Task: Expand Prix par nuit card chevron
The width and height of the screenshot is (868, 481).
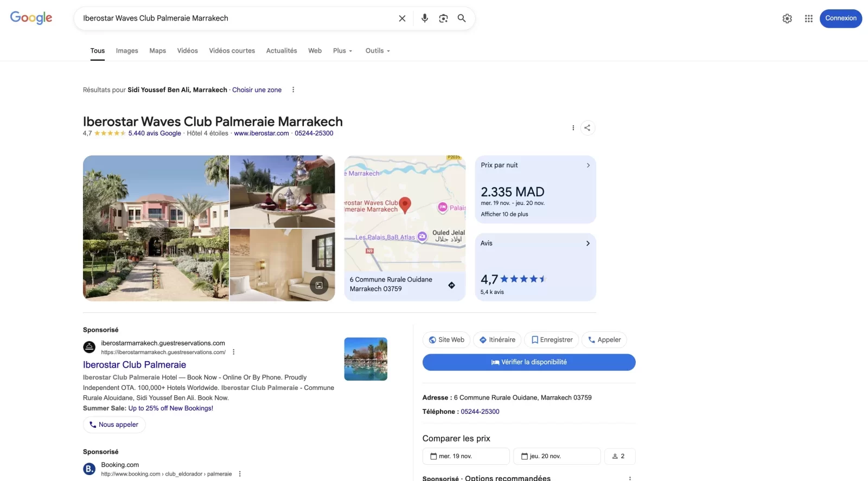Action: click(588, 165)
